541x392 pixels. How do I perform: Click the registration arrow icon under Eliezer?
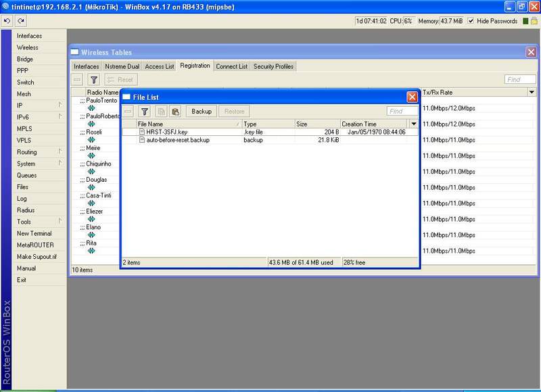click(91, 219)
